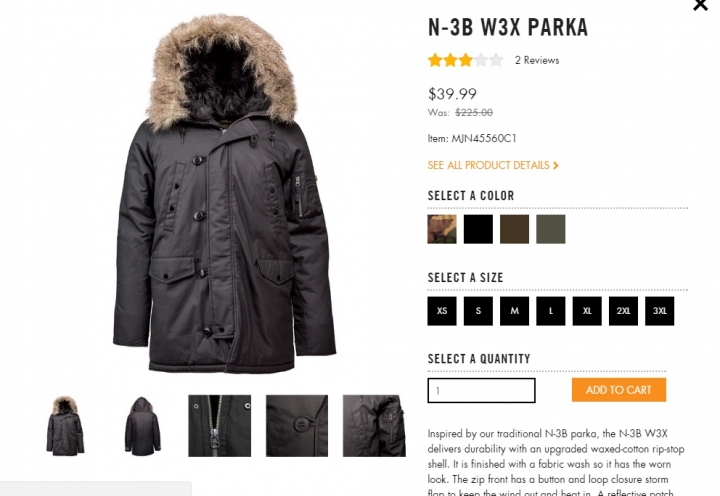Open See All Product Details link
Viewport: 720px width, 496px height.
tap(493, 165)
